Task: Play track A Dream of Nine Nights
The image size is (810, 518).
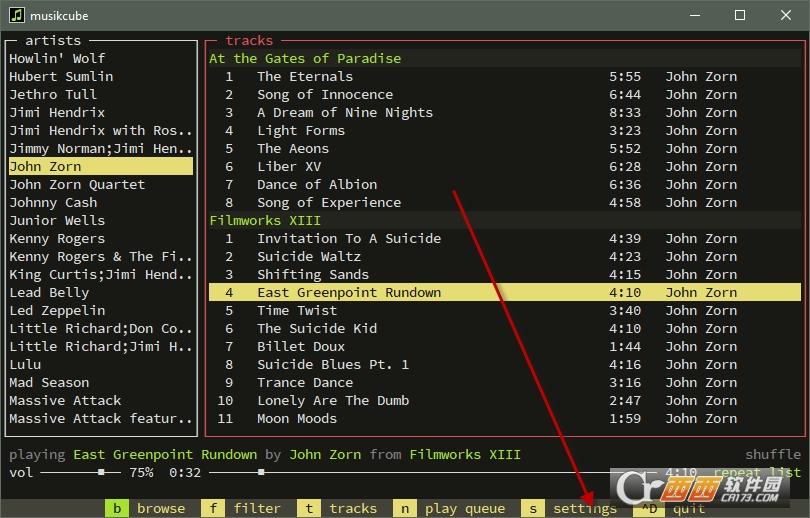Action: click(505, 113)
